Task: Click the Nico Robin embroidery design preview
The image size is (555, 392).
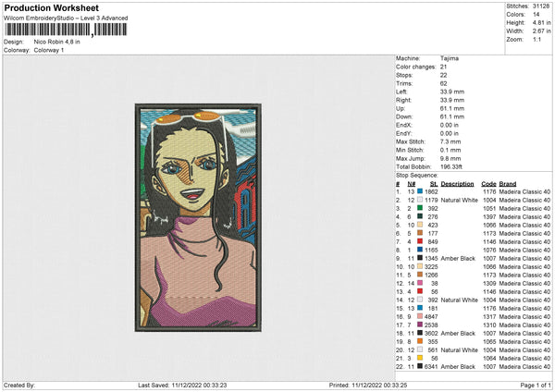Action: pos(198,217)
